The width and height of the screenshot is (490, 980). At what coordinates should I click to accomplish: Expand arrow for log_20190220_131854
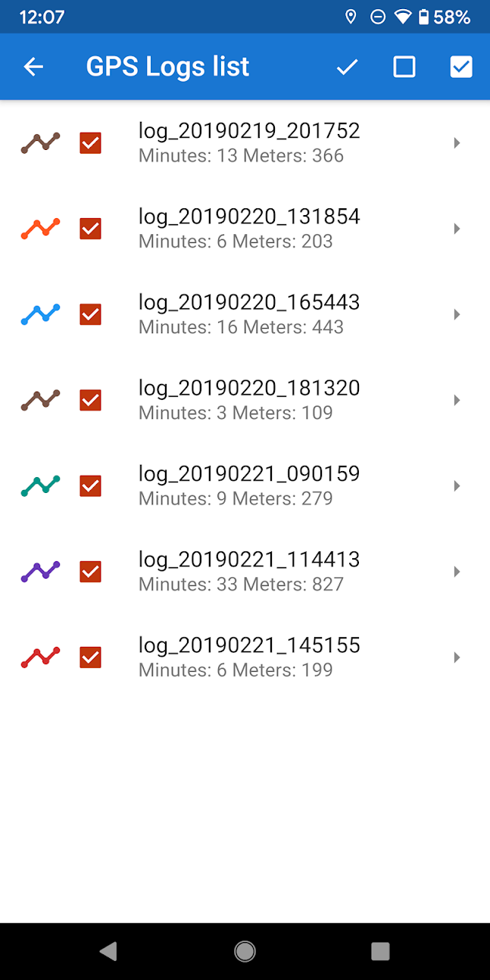point(457,229)
